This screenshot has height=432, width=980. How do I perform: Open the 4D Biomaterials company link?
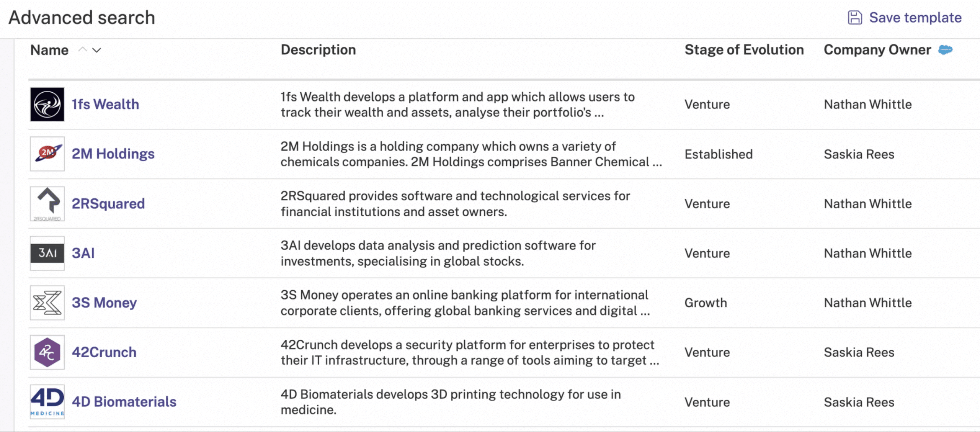pyautogui.click(x=124, y=402)
